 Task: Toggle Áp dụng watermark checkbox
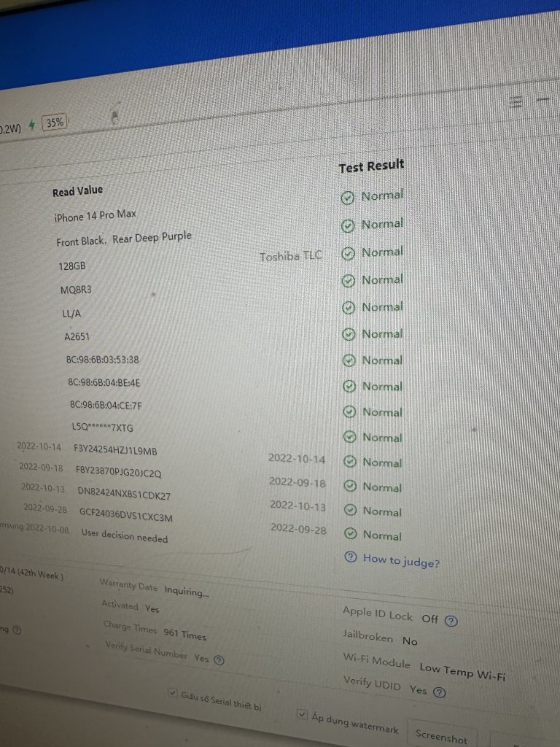click(x=301, y=714)
